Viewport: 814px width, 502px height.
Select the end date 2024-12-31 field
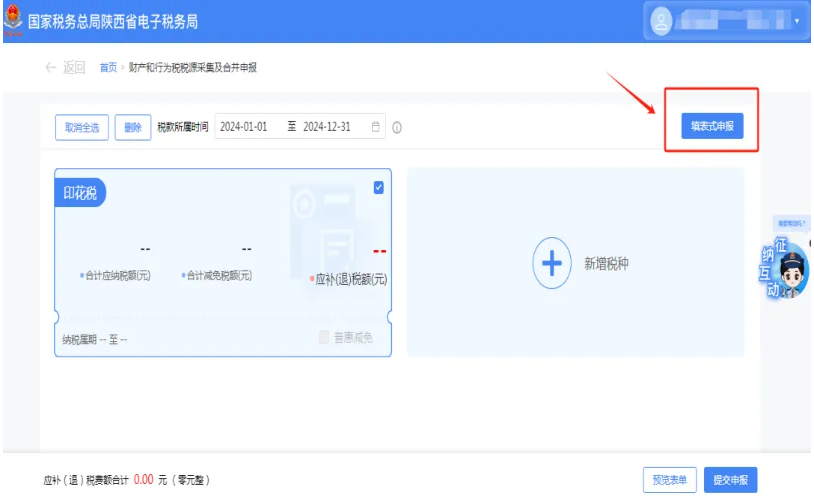327,127
